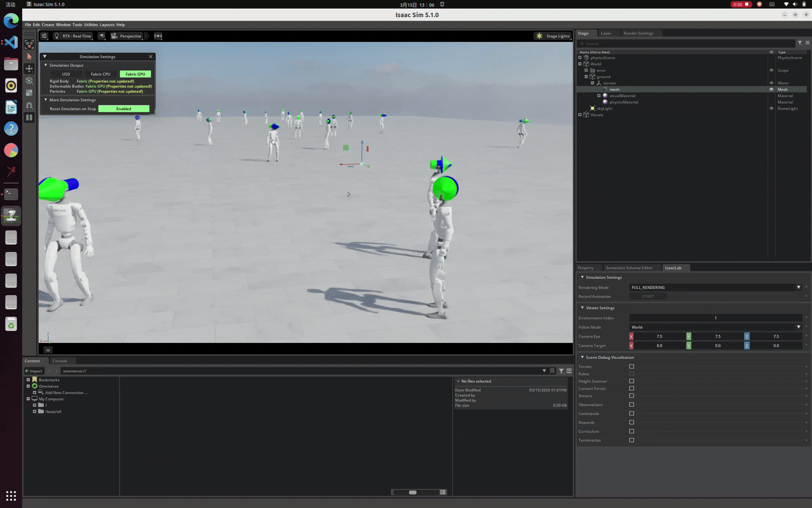This screenshot has height=508, width=812.
Task: Activate the Scale gizmo tool
Action: coord(29,93)
